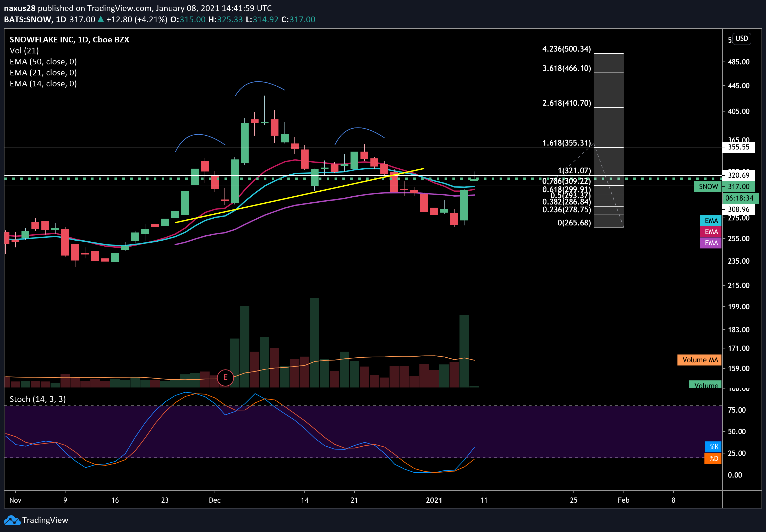
Task: Click the 355.55 price line label
Action: 739,147
